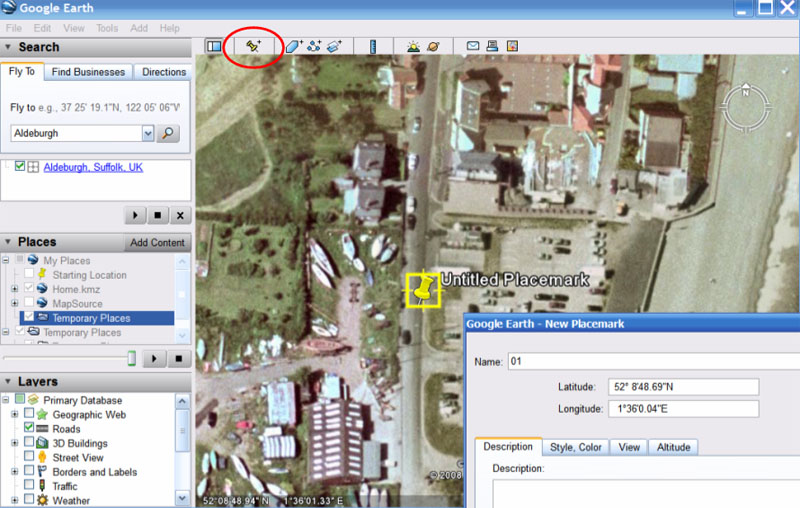Viewport: 800px width, 508px height.
Task: Click the Longitude input field
Action: point(683,409)
